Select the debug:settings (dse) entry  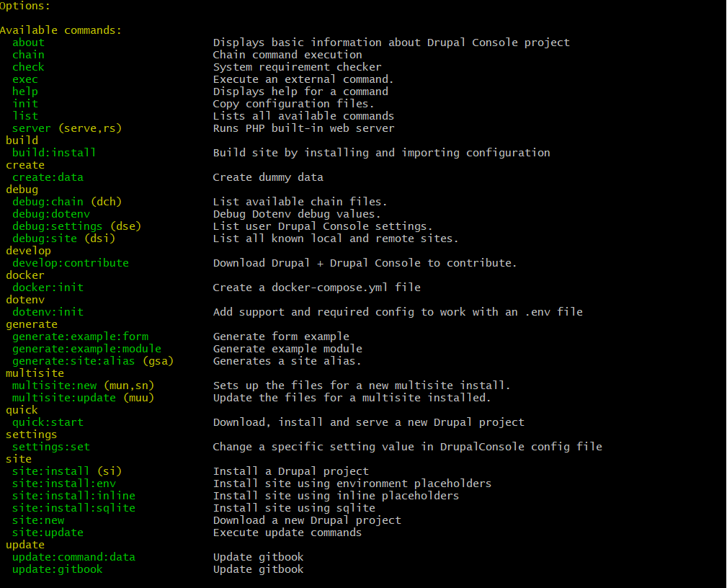tap(75, 226)
